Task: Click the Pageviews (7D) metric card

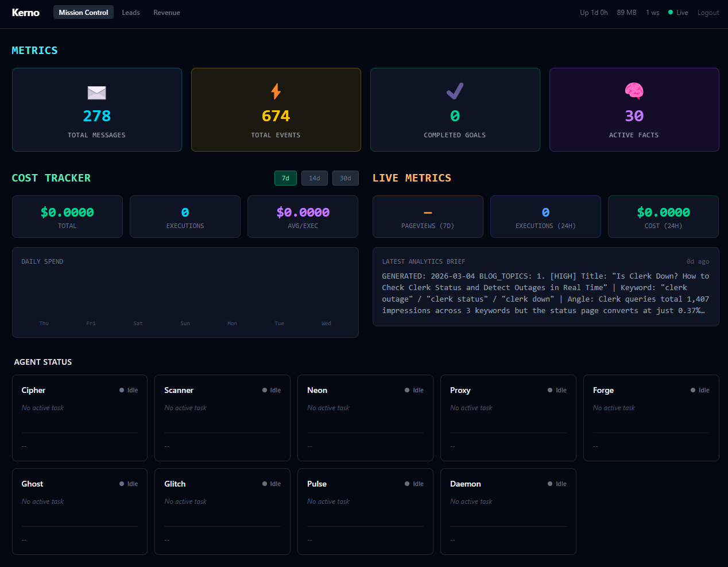Action: pos(428,217)
